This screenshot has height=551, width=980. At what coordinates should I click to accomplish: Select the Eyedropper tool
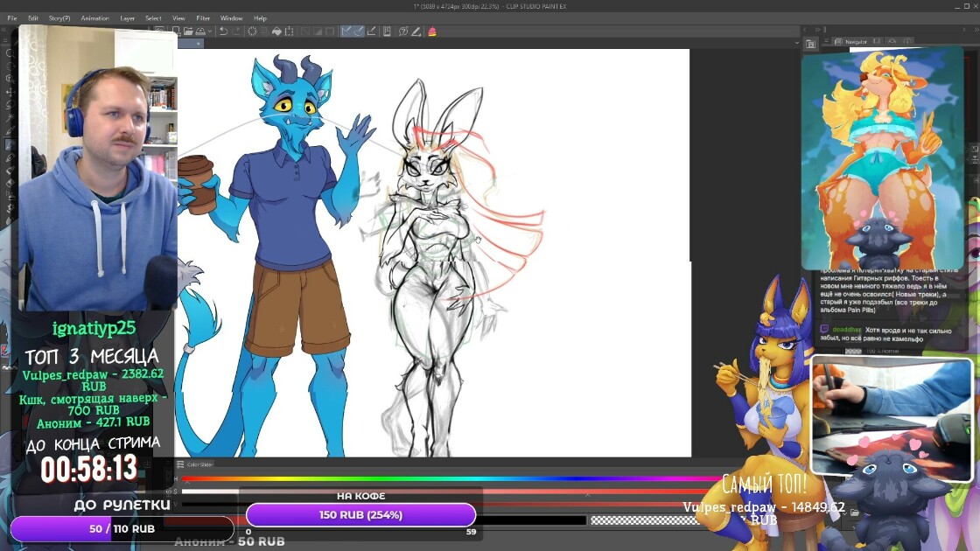click(x=10, y=130)
